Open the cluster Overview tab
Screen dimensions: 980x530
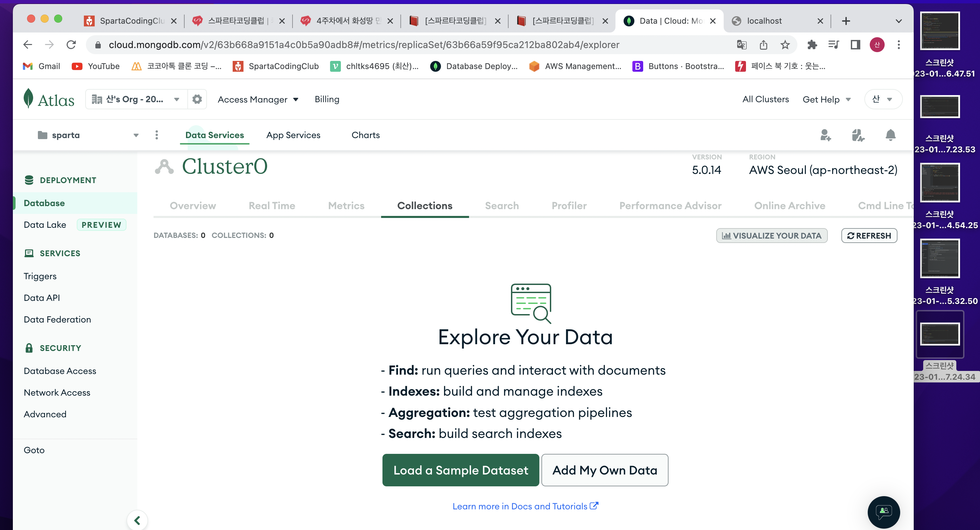point(193,206)
